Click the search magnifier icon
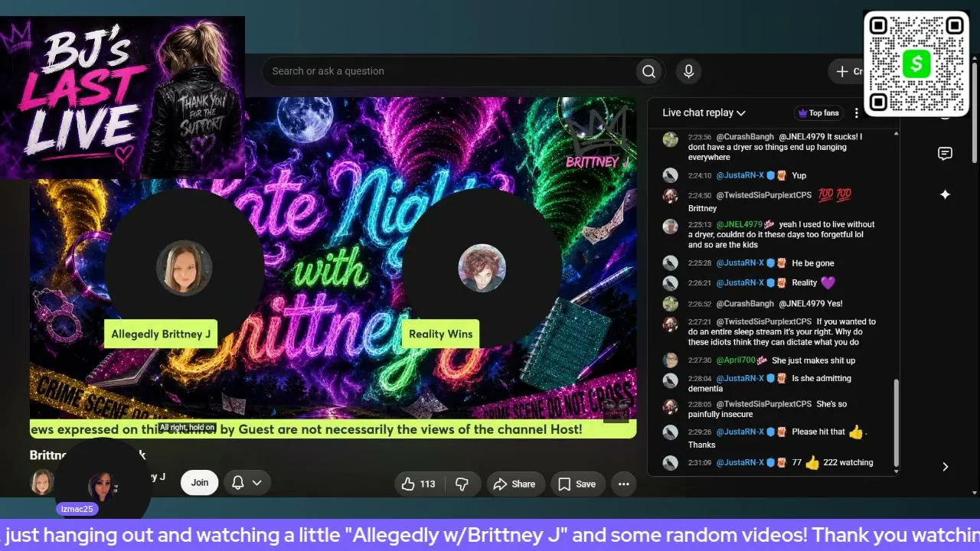This screenshot has width=980, height=551. point(648,71)
